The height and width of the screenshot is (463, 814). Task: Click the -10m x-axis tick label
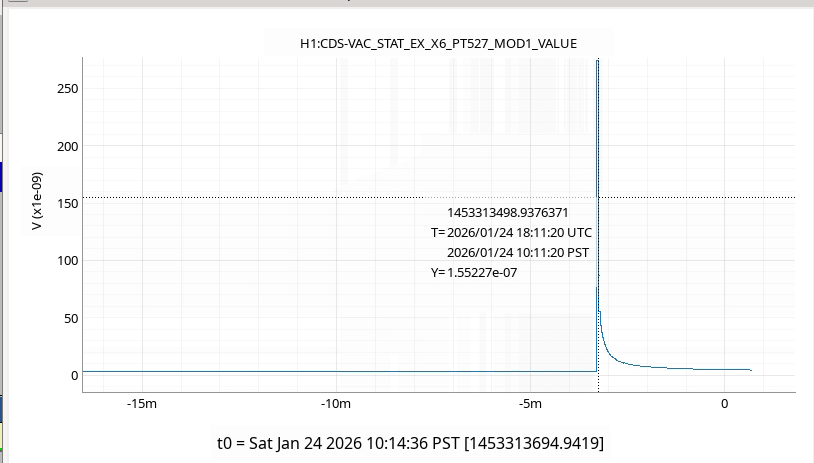[x=336, y=404]
